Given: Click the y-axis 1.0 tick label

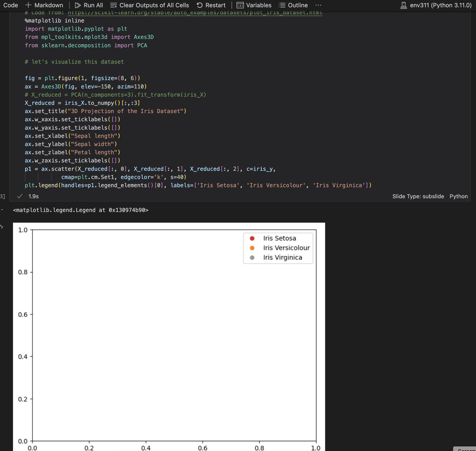Looking at the screenshot, I should (x=23, y=230).
